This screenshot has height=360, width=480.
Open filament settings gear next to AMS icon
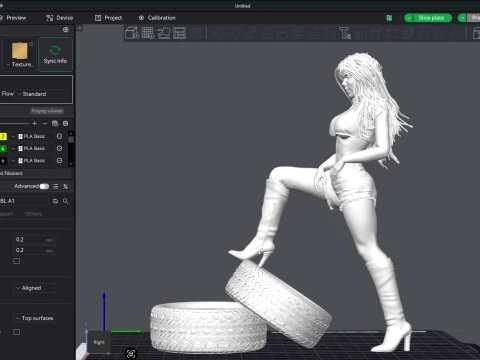66,123
